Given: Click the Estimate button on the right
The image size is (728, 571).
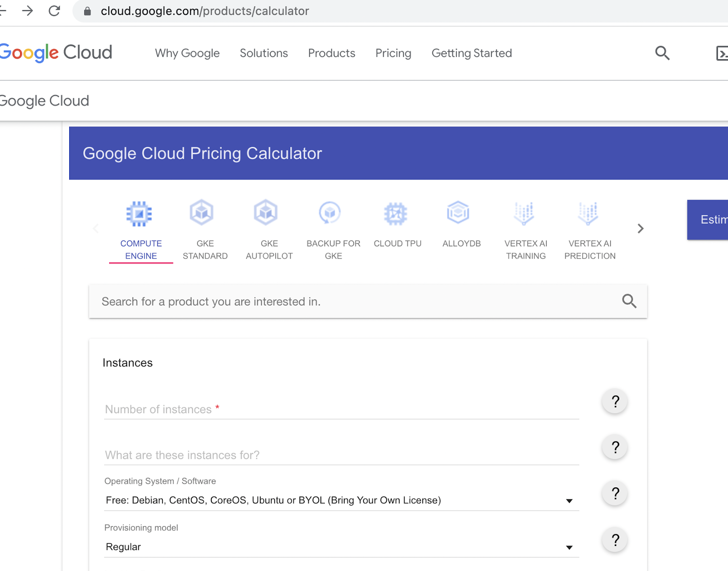Looking at the screenshot, I should click(708, 220).
